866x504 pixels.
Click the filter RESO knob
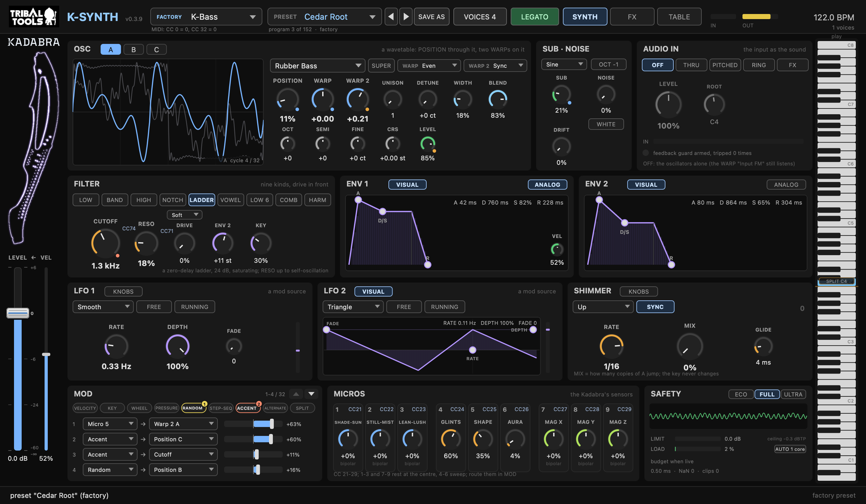pos(146,243)
